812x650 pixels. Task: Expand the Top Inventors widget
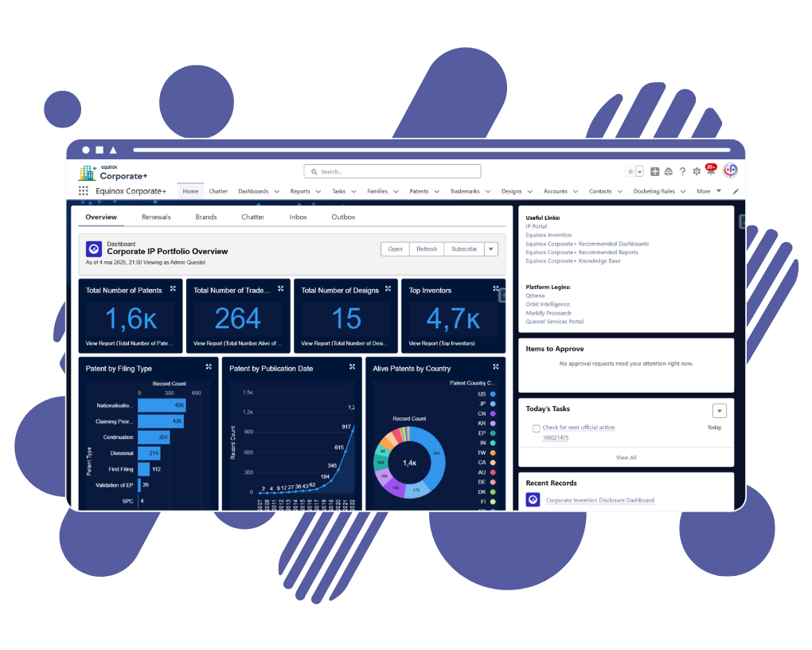point(496,288)
